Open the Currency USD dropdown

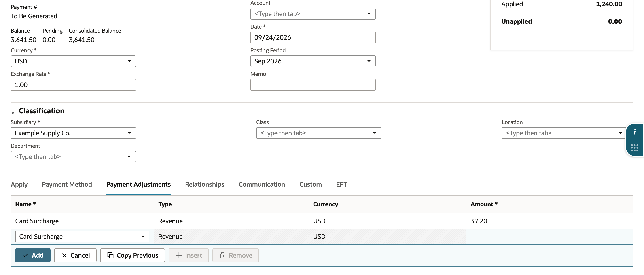pos(73,61)
